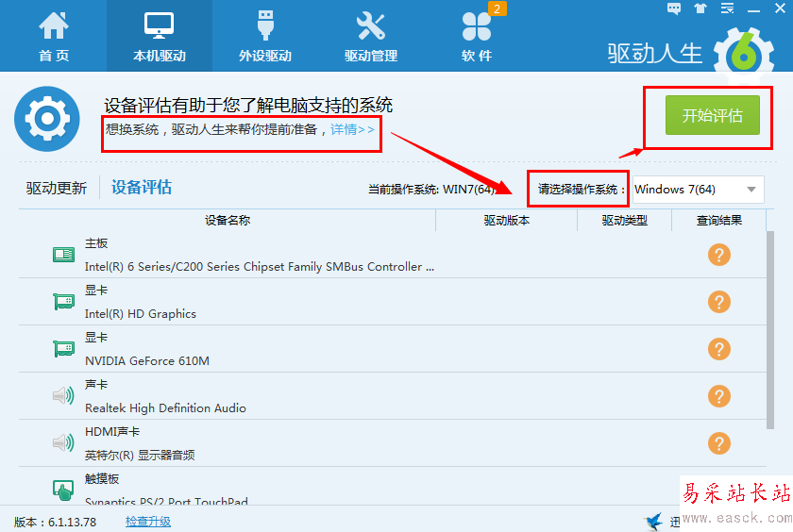Select the 英特尔(R) 显示器音频 text
The height and width of the screenshot is (532, 793).
click(140, 456)
